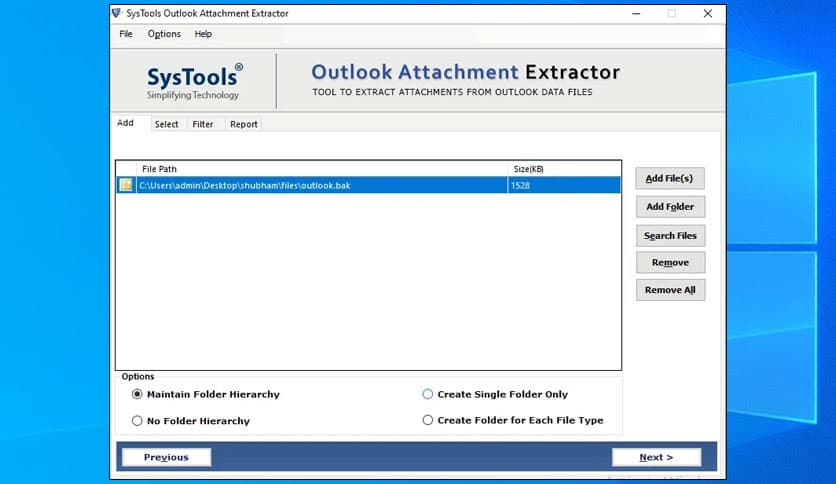Viewport: 836px width, 484px height.
Task: Choose Create Single Folder Only
Action: click(495, 394)
